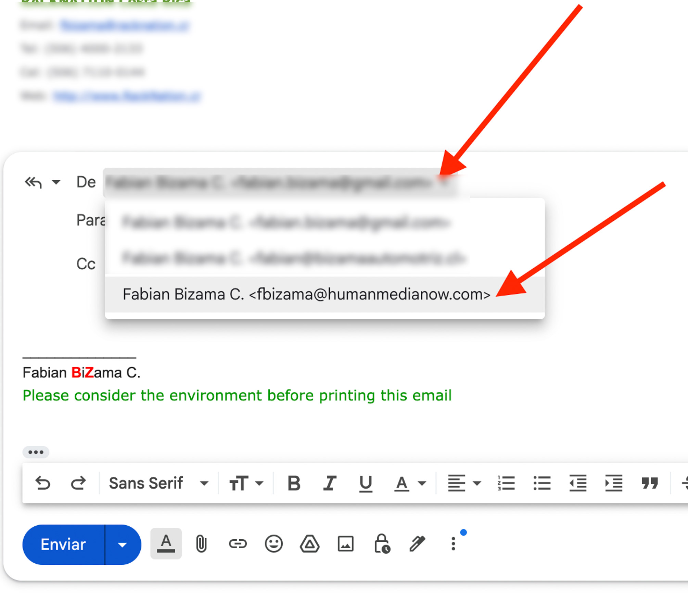Image resolution: width=688 pixels, height=616 pixels.
Task: Toggle confidential mode lock icon
Action: click(x=382, y=543)
